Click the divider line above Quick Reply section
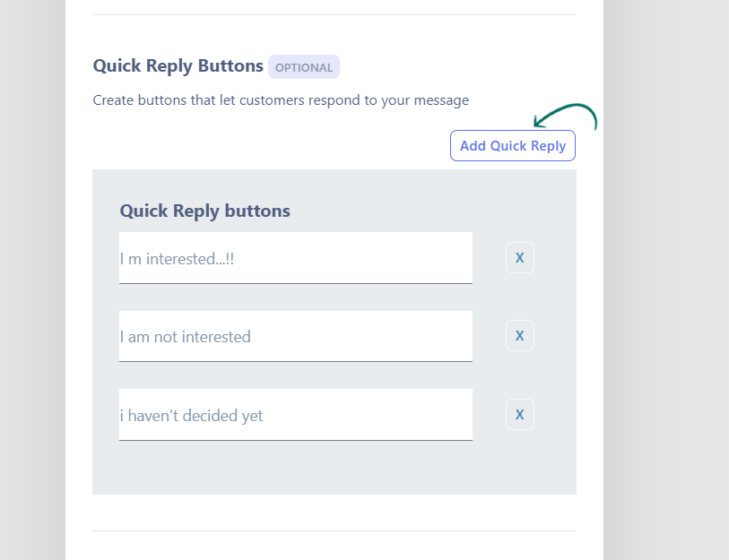Screen dimensions: 729x560 (x=334, y=15)
